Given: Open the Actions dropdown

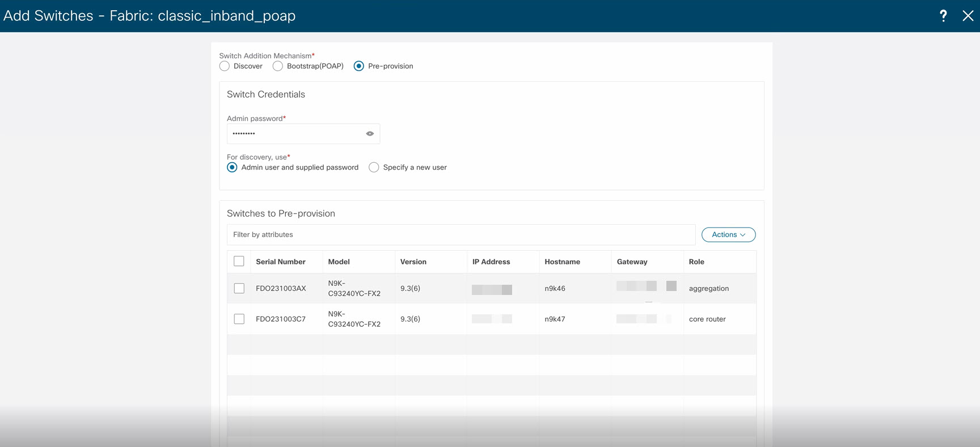Looking at the screenshot, I should (x=729, y=235).
